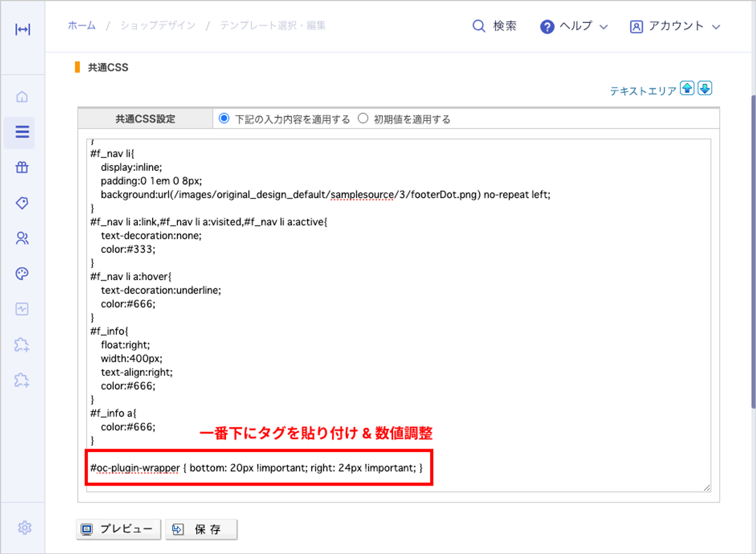
Task: Open the palette design icon in sidebar
Action: [x=22, y=274]
